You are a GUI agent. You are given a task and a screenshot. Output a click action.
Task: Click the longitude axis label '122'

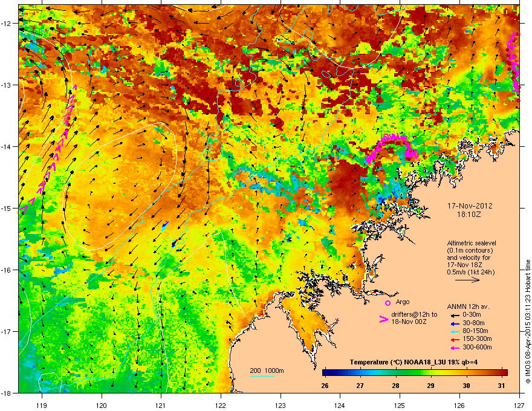[221, 405]
